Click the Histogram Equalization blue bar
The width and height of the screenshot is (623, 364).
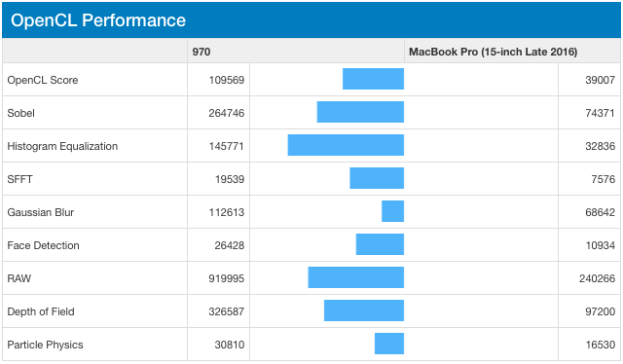point(346,145)
